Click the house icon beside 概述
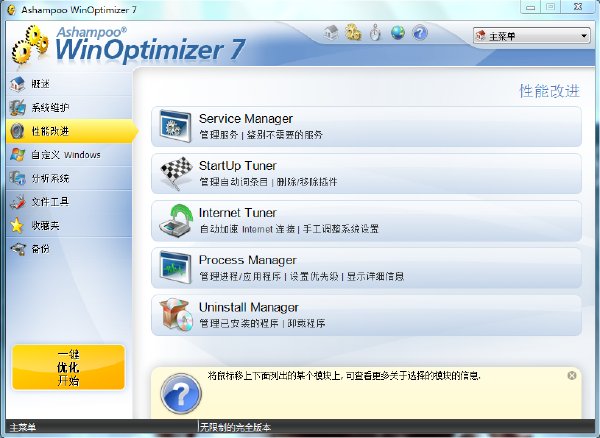The image size is (600, 438). (x=18, y=84)
